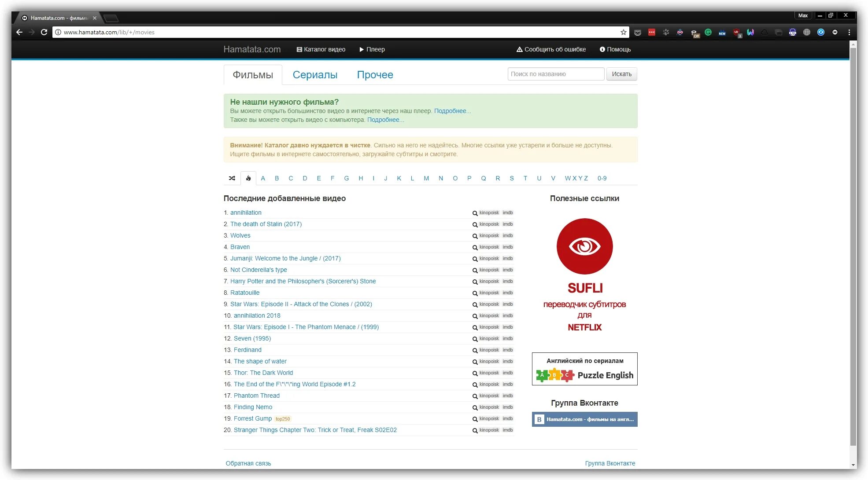Screen dimensions: 868x480
Task: Open a new browser tab
Action: click(x=111, y=18)
